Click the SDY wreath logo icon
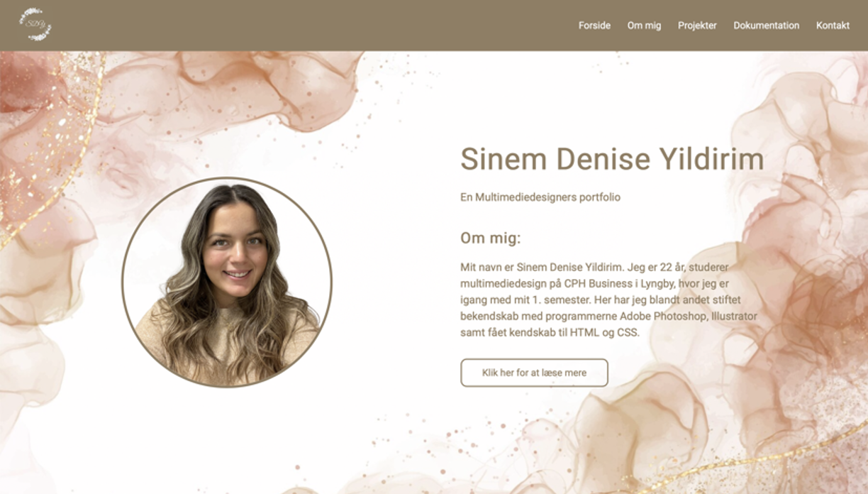This screenshot has width=868, height=494. [35, 25]
